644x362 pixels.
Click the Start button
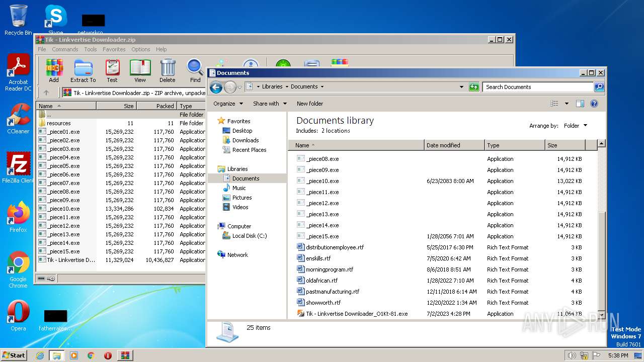pyautogui.click(x=14, y=355)
